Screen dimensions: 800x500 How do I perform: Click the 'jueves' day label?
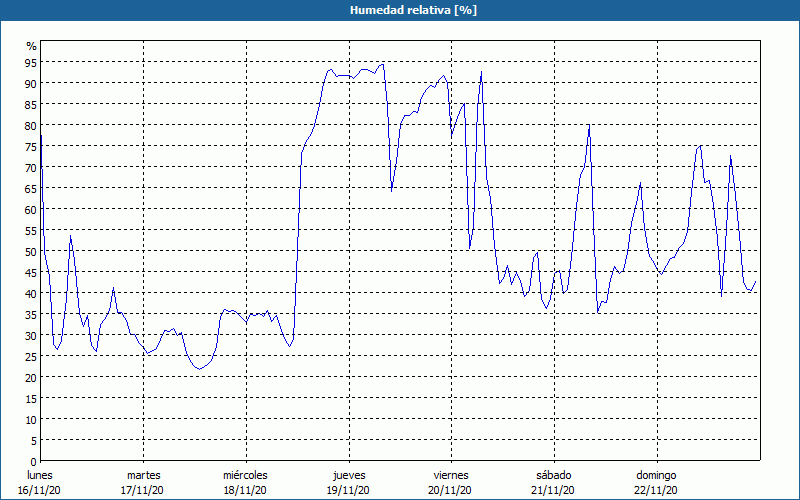point(349,475)
